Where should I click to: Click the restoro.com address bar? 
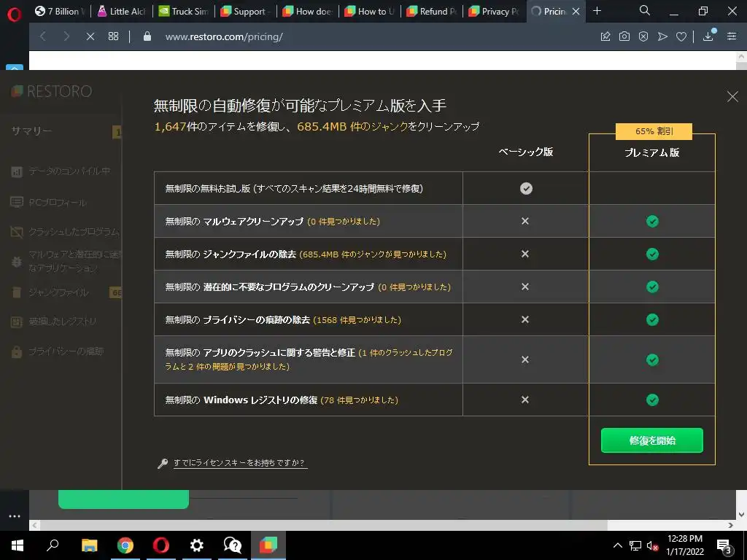[x=224, y=36]
